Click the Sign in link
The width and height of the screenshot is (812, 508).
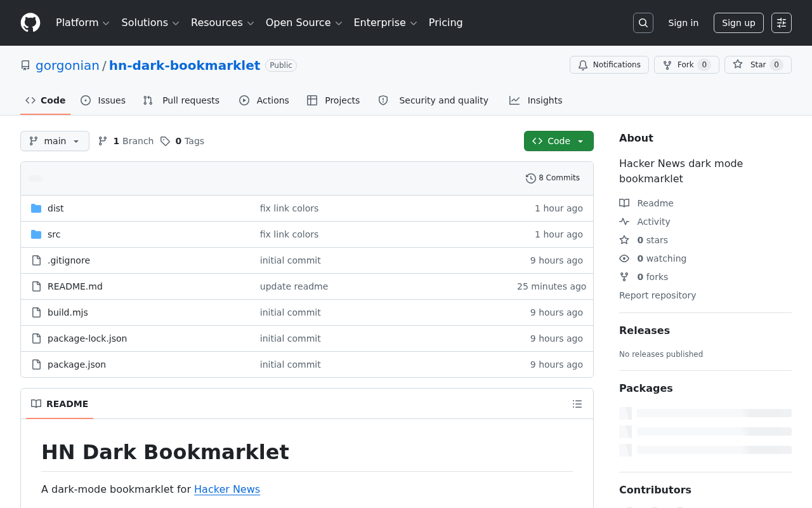click(683, 23)
